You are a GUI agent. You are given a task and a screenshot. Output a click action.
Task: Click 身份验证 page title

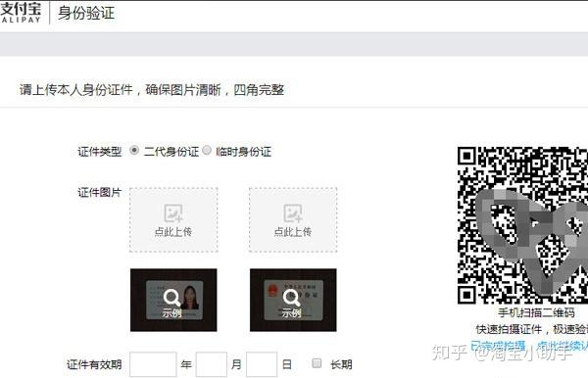click(x=86, y=13)
